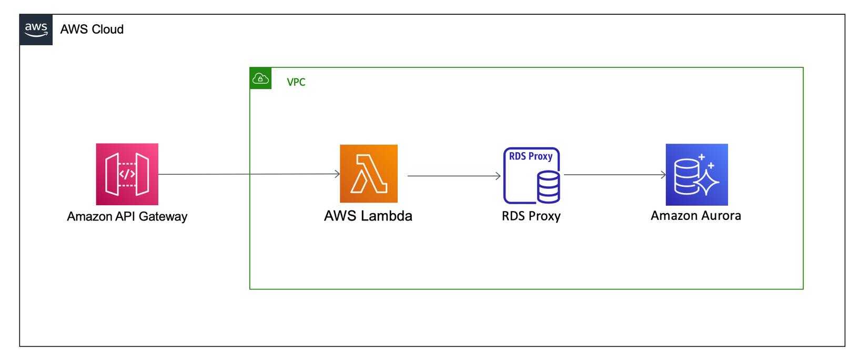Click the text inside RDS Proxy icon
Viewport: 868px width, 362px height.
(x=530, y=156)
